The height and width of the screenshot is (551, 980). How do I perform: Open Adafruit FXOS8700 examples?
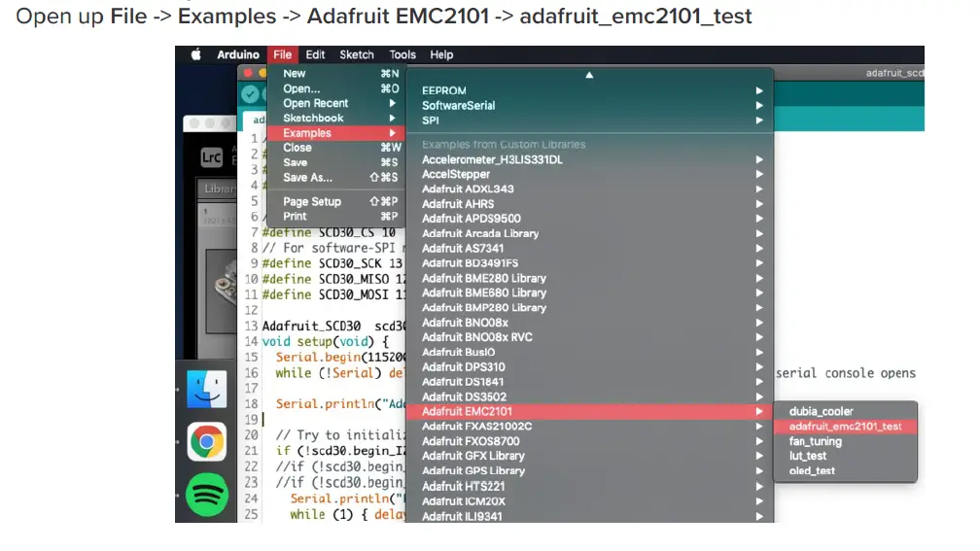(x=590, y=441)
